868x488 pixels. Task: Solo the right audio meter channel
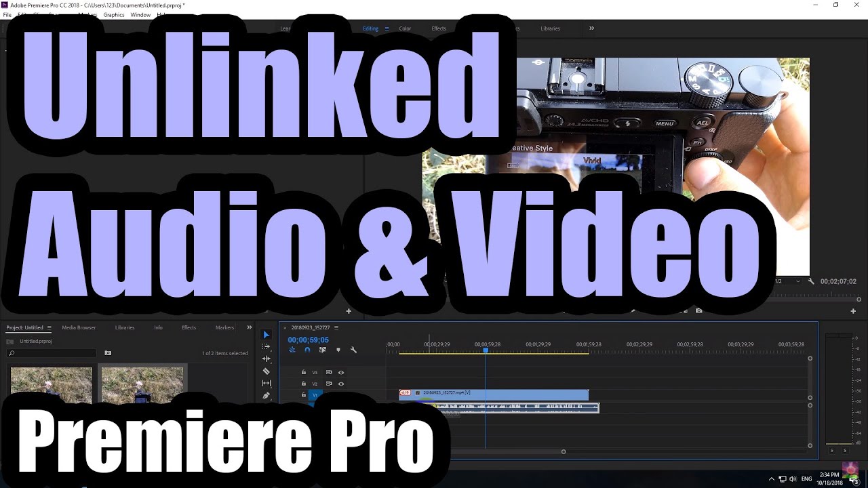(845, 450)
